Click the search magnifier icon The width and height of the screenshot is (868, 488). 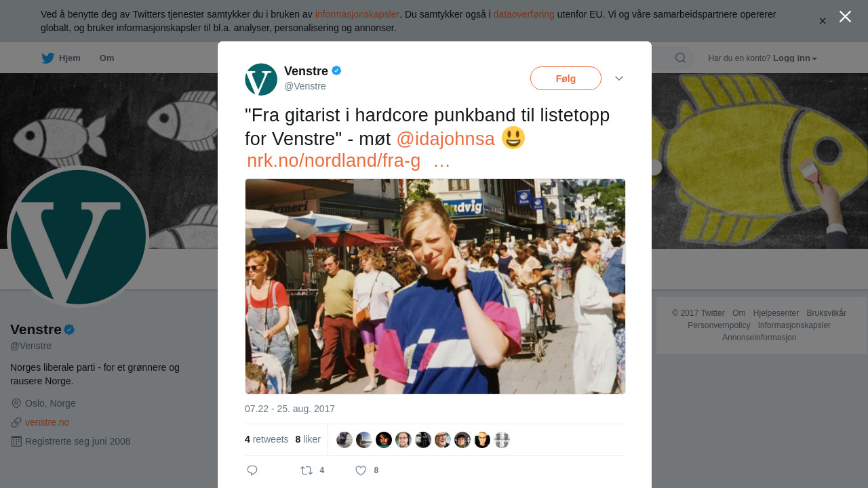pos(680,58)
